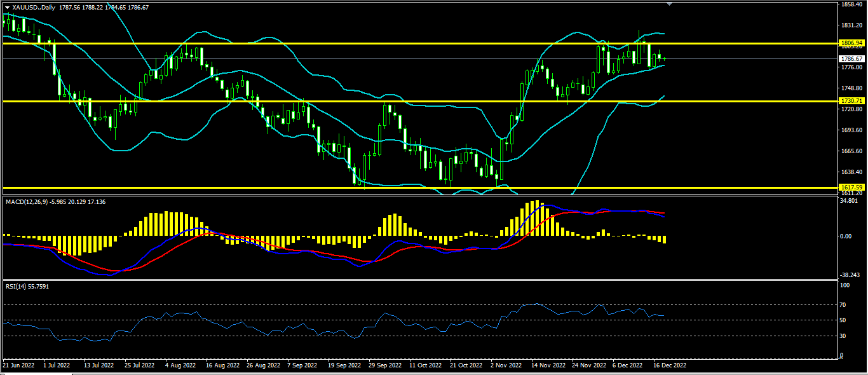
Task: Click the RSI 70 level scale value
Action: tap(843, 305)
